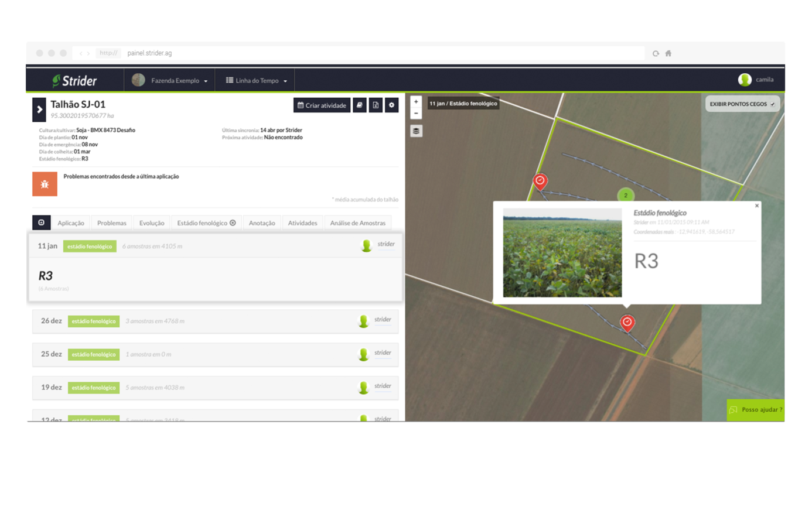Screen dimensions: 812x527
Task: Open the map layers icon
Action: coord(416,131)
